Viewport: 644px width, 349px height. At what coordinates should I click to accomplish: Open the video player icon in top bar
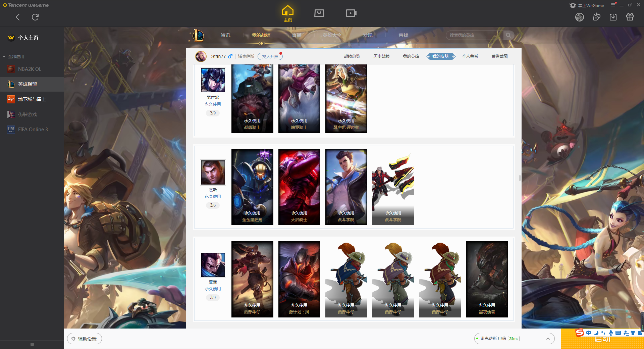[x=351, y=13]
